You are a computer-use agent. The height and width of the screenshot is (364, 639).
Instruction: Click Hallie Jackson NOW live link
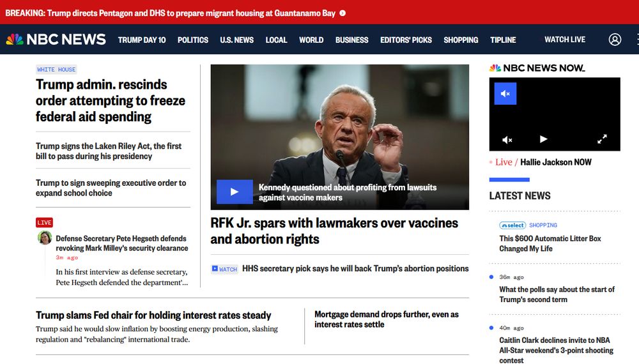(556, 162)
